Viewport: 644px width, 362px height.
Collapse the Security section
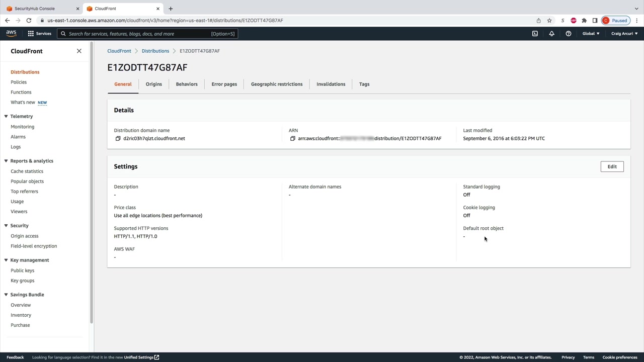[x=6, y=226]
